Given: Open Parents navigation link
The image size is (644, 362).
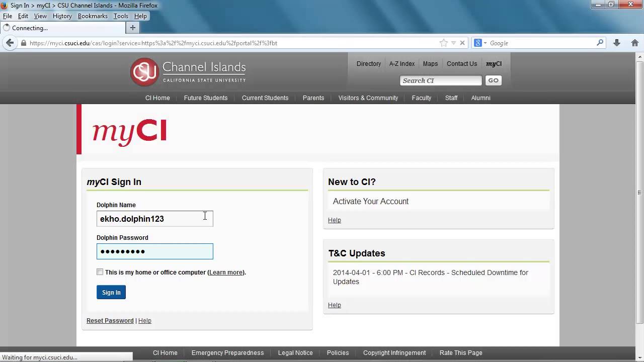Looking at the screenshot, I should [x=313, y=98].
